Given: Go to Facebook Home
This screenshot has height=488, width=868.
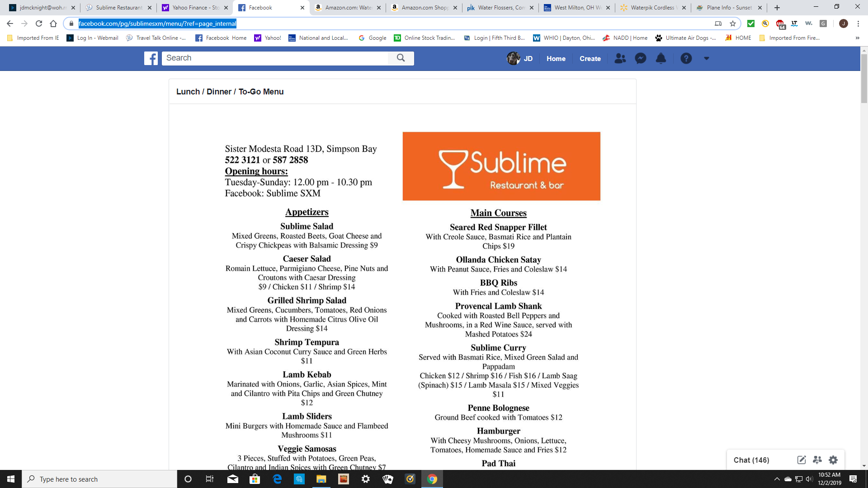Looking at the screenshot, I should click(556, 59).
